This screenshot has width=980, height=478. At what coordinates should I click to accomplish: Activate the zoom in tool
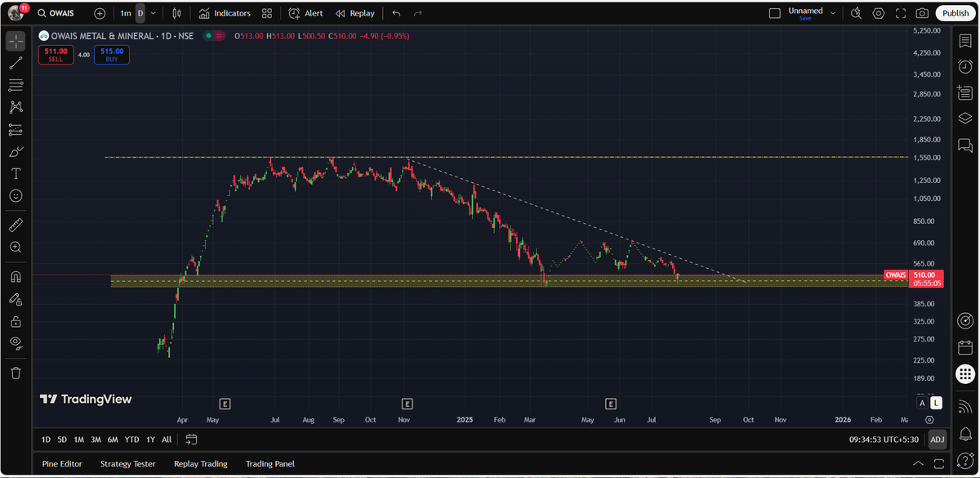coord(16,247)
